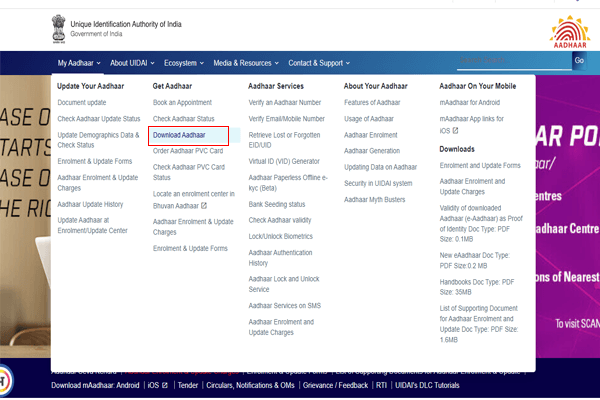Open Aadhaar Generation link

pyautogui.click(x=372, y=151)
